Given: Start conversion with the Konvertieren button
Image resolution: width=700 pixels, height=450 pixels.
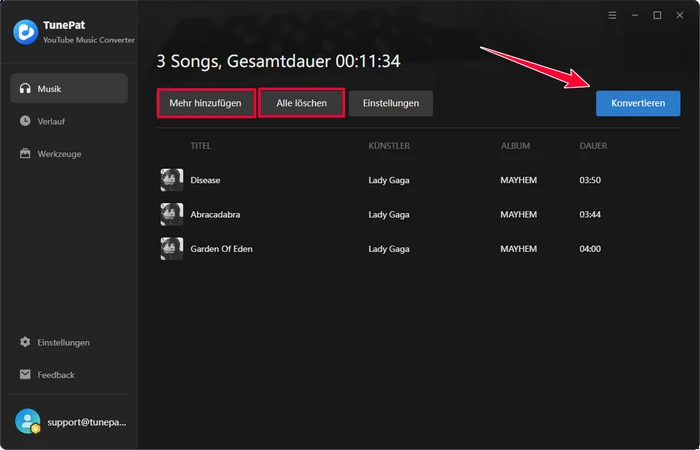Looking at the screenshot, I should pyautogui.click(x=638, y=103).
